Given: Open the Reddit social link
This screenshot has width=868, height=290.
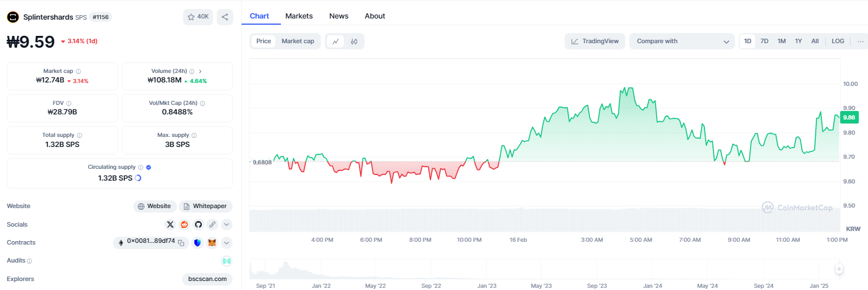Looking at the screenshot, I should click(184, 224).
